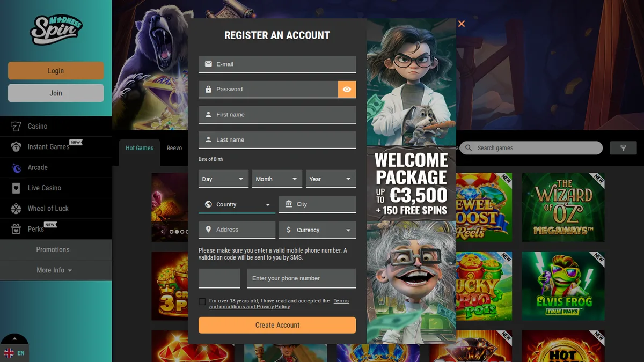Open Terms and conditions and Privacy Policy link
644x362 pixels.
point(279,304)
